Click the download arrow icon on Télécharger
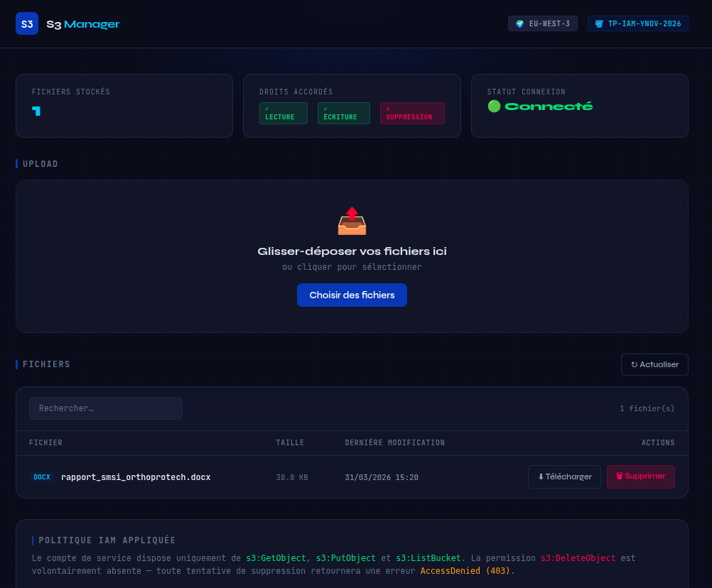The height and width of the screenshot is (588, 712). [x=540, y=477]
